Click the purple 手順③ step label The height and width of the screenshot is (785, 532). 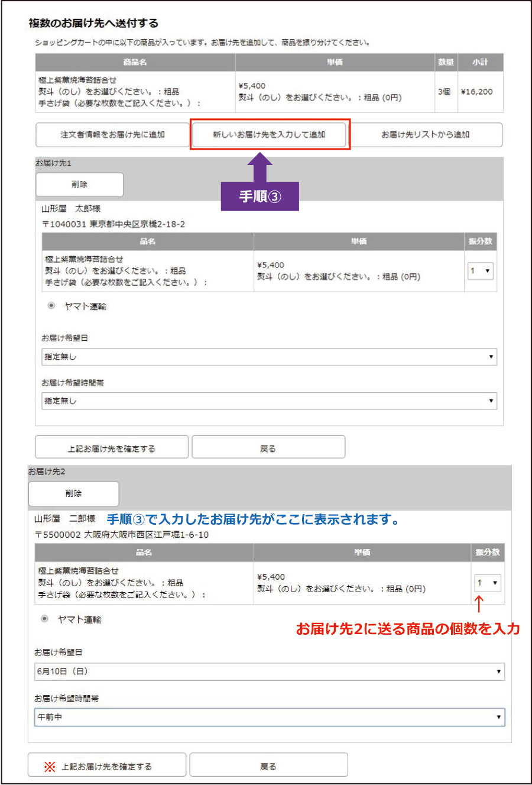coord(260,196)
